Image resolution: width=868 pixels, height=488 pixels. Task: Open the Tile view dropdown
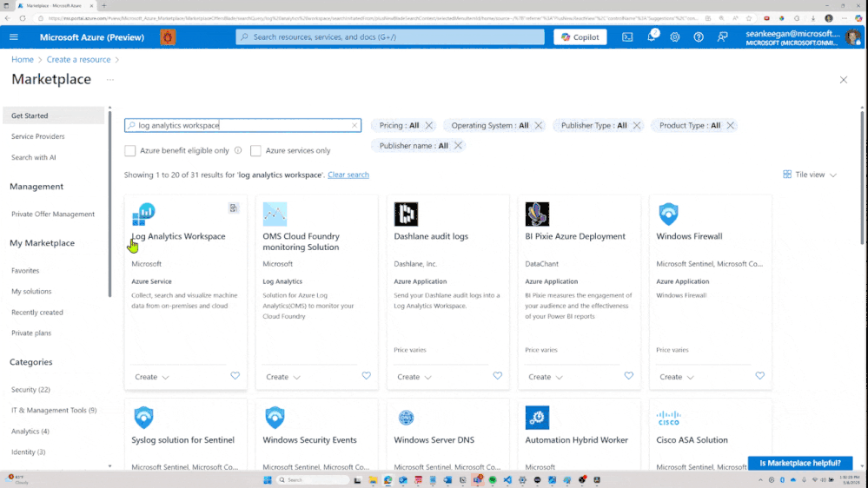point(810,175)
